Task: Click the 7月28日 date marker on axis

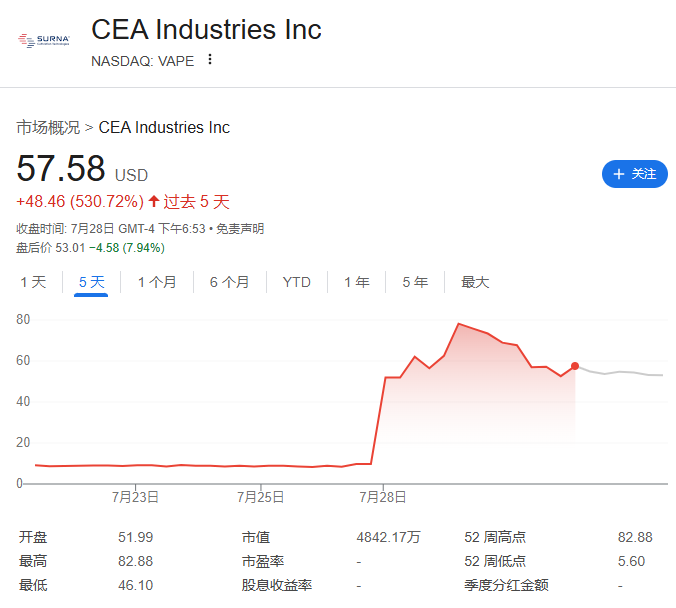Action: click(383, 497)
